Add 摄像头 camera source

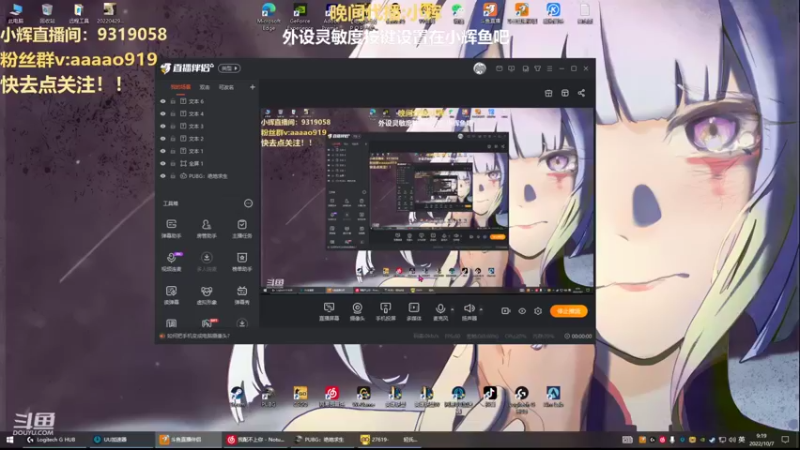pos(357,311)
